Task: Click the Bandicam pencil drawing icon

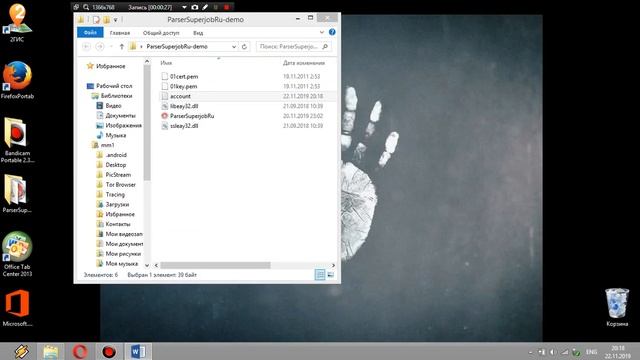Action: click(205, 7)
